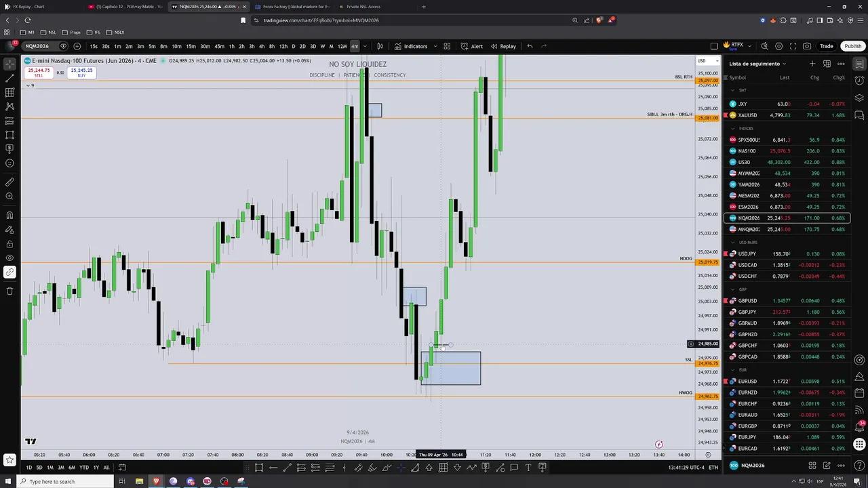Open the layout setup square icon
The image size is (868, 488).
[x=714, y=46]
